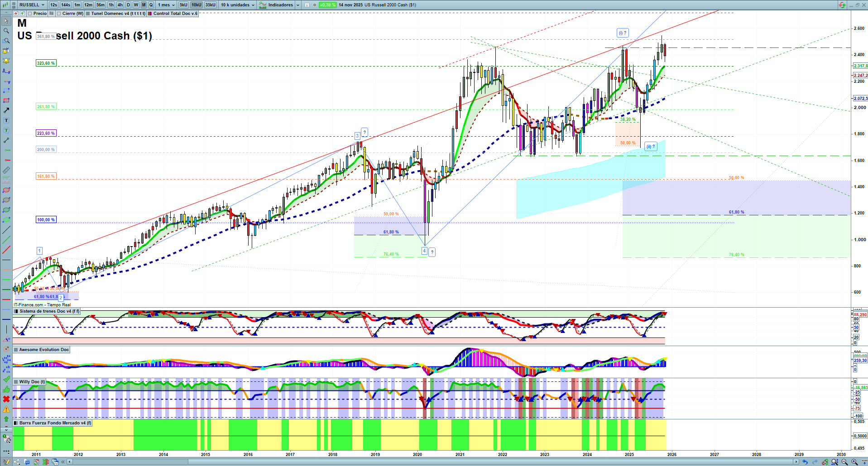
Task: Switch to the W weekly timeframe
Action: 136,5
